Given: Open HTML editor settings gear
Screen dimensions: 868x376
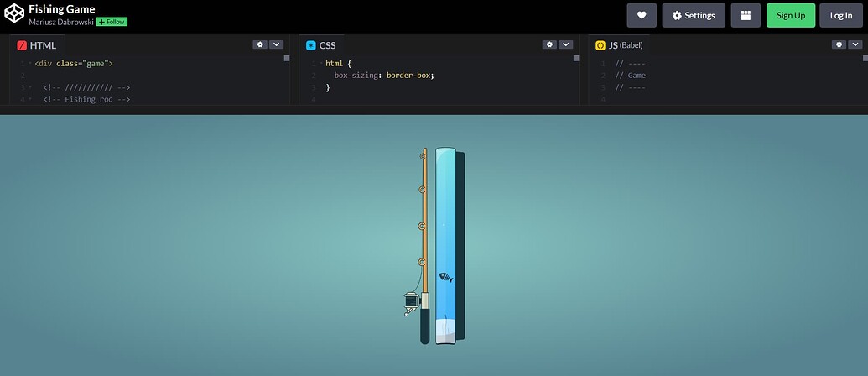Looking at the screenshot, I should point(260,44).
